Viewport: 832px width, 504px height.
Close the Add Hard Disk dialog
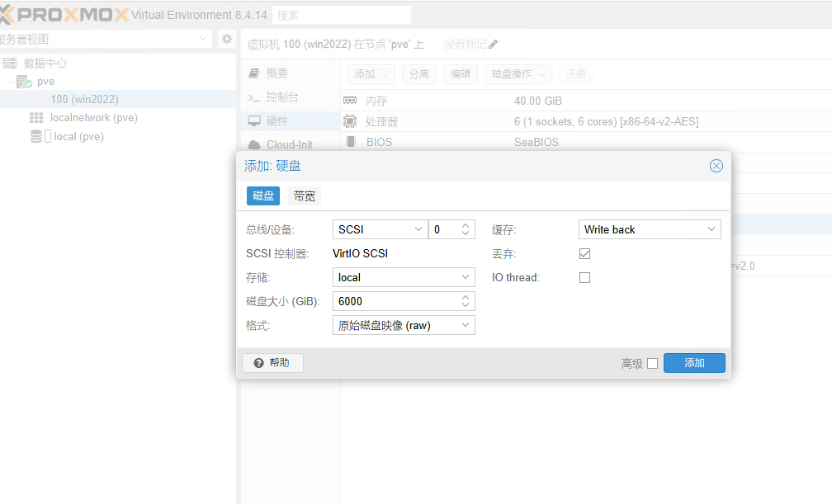[x=716, y=166]
